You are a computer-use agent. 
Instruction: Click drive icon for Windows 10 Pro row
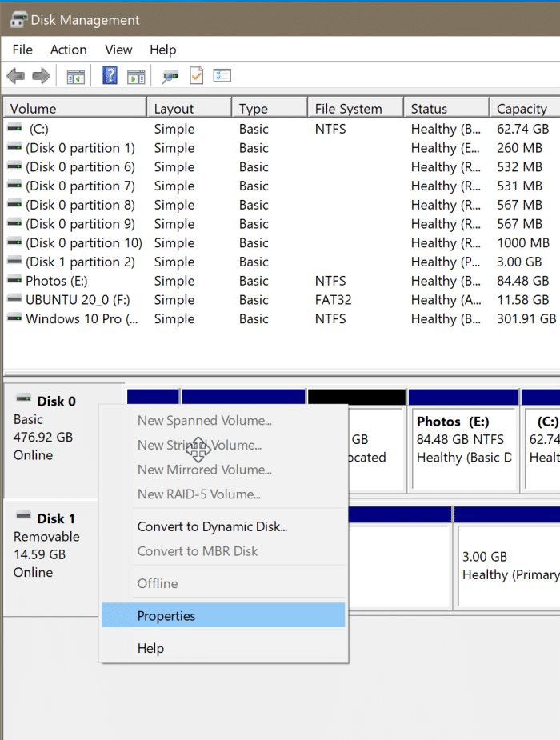tap(14, 318)
